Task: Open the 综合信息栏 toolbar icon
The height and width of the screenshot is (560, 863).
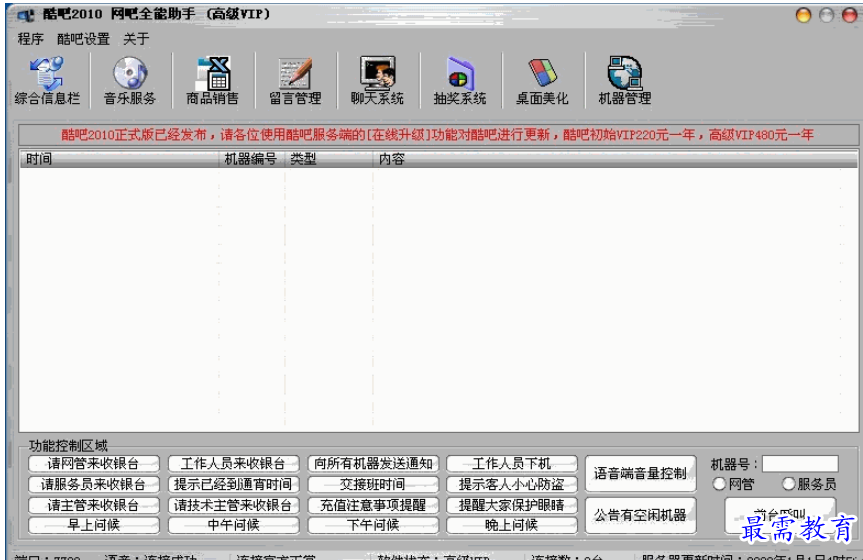Action: pyautogui.click(x=47, y=81)
